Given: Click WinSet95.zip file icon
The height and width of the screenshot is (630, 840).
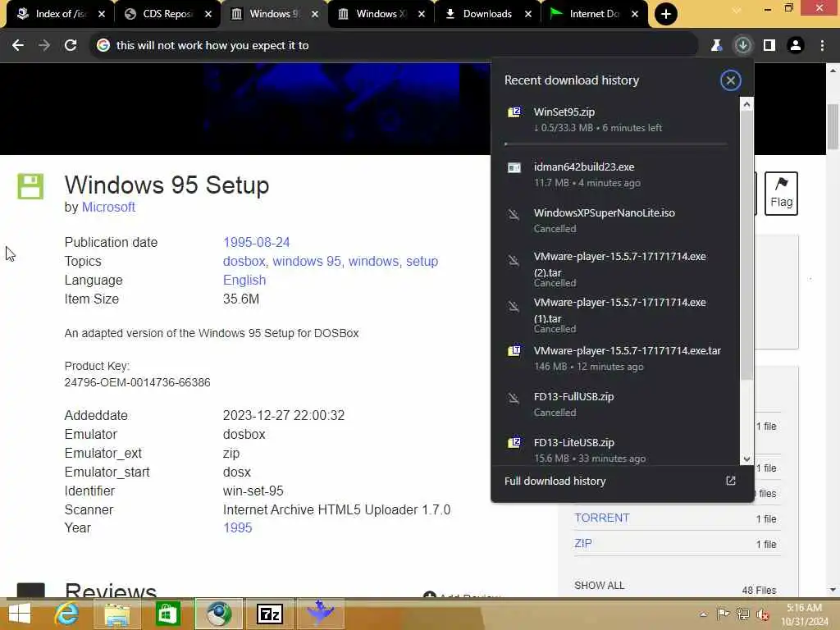Looking at the screenshot, I should click(514, 112).
